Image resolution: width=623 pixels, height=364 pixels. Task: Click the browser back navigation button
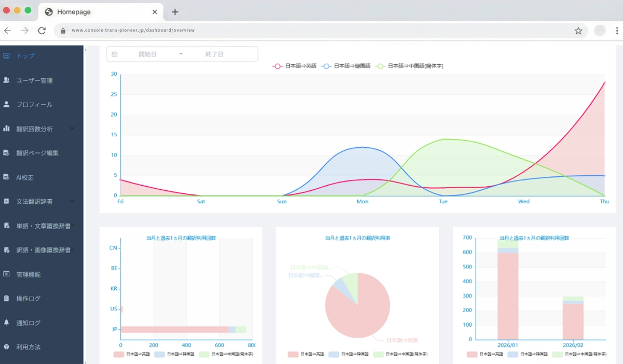[x=7, y=30]
